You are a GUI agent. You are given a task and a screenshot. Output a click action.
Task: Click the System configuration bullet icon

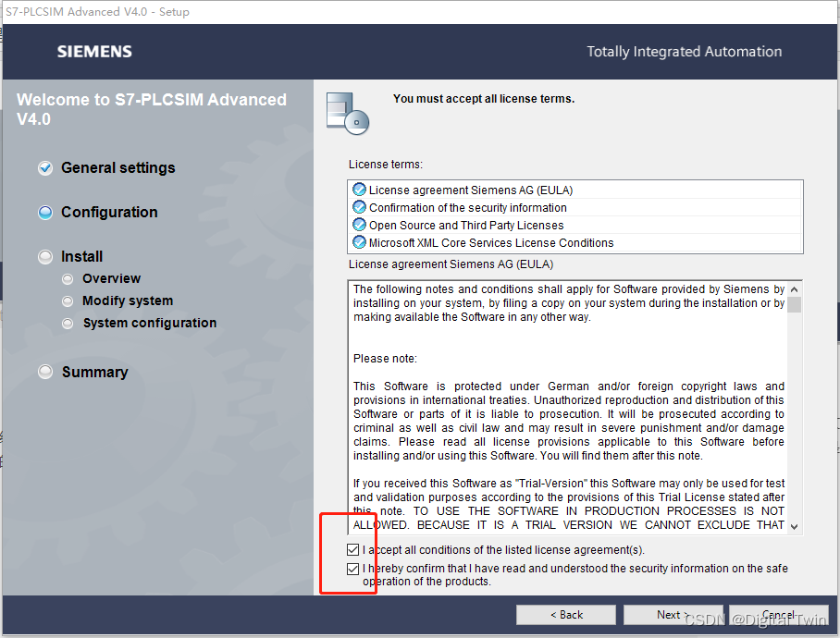pos(68,324)
